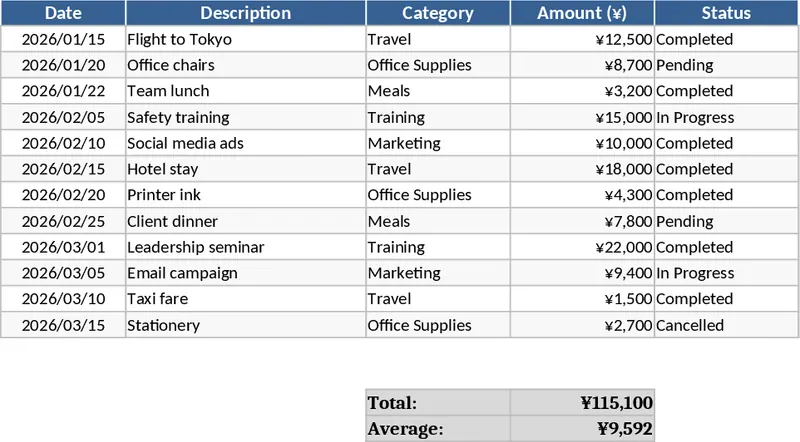The width and height of the screenshot is (800, 442).
Task: Click the Leadership seminar cell
Action: pos(245,247)
